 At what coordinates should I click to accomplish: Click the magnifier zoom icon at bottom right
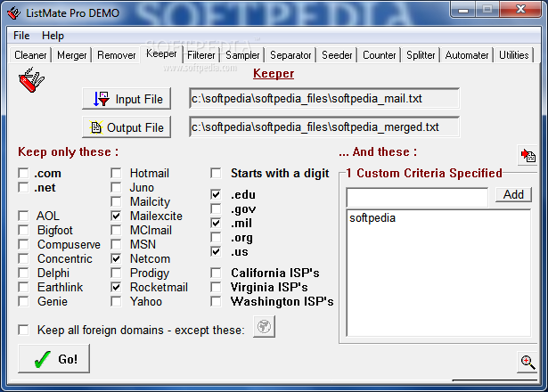(528, 363)
